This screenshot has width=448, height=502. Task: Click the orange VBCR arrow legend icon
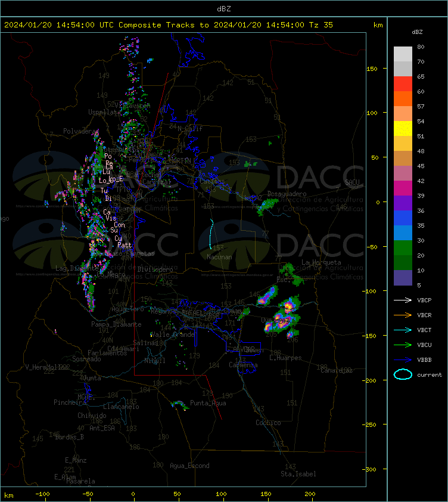click(x=403, y=315)
